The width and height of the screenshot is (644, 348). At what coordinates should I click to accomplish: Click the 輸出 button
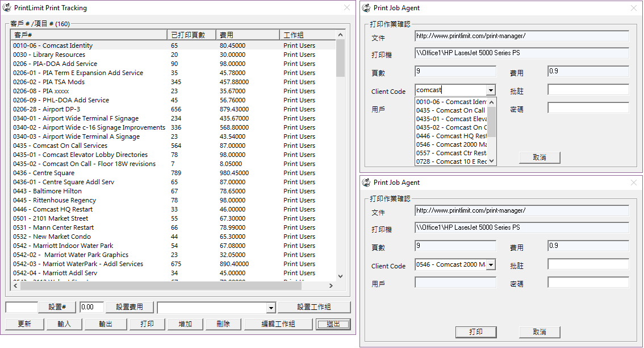(x=106, y=324)
